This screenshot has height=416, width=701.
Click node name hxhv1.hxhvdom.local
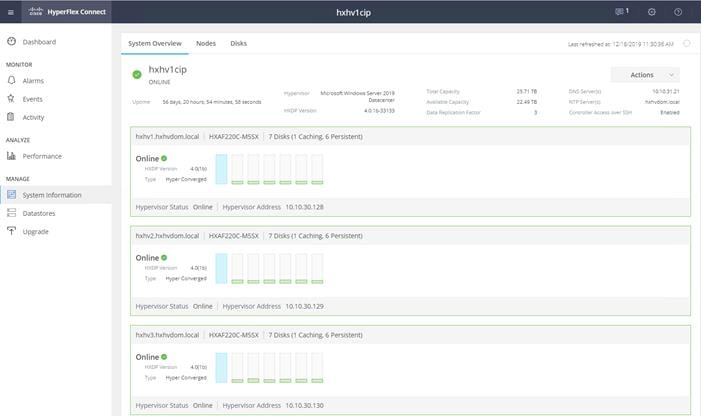pyautogui.click(x=167, y=136)
